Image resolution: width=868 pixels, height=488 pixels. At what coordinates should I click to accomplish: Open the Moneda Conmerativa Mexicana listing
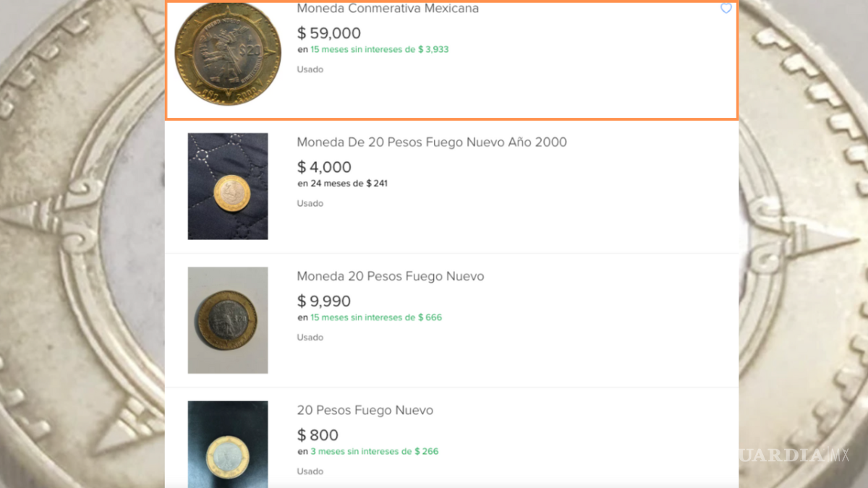click(x=387, y=9)
